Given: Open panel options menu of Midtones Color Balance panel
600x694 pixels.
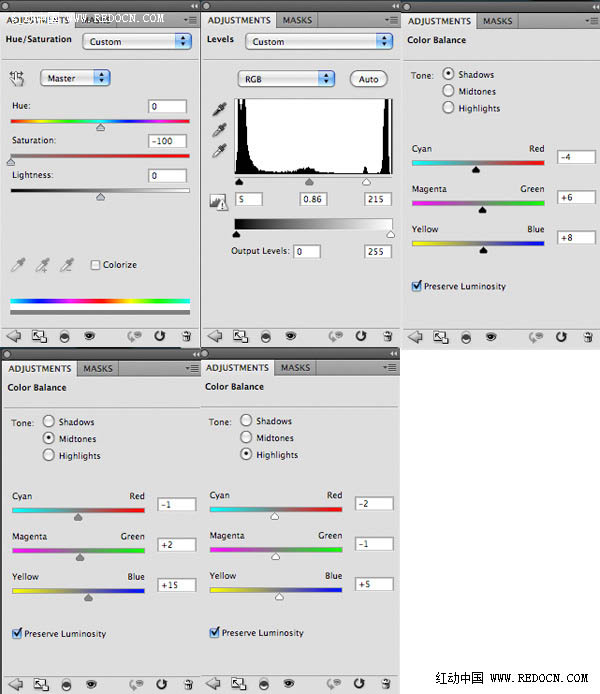Looking at the screenshot, I should click(192, 368).
